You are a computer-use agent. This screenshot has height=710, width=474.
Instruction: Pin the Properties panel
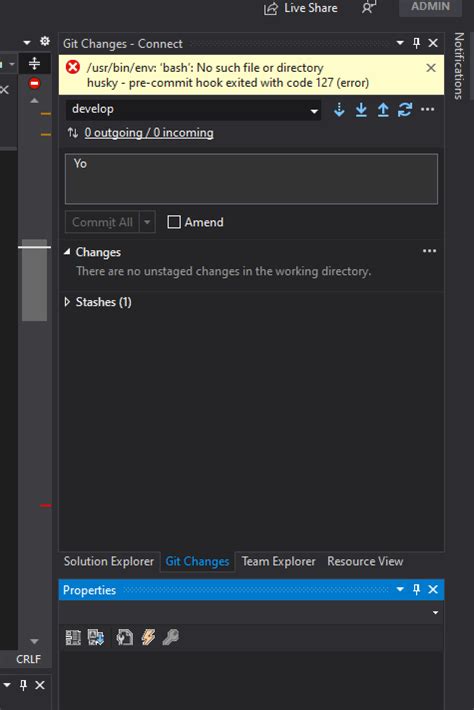point(417,590)
